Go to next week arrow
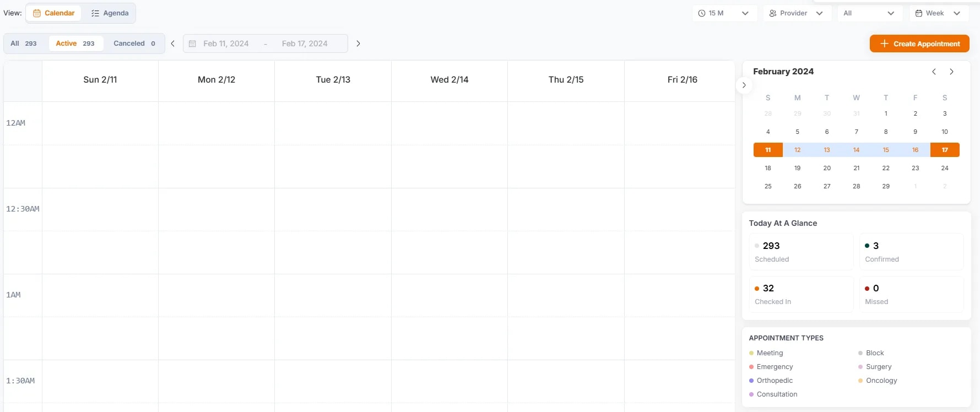 click(x=358, y=44)
